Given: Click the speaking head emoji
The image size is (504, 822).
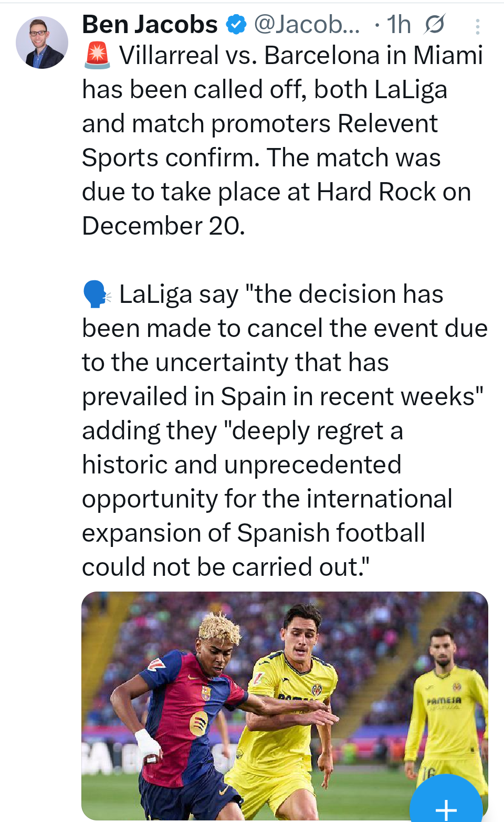Looking at the screenshot, I should pyautogui.click(x=97, y=294).
